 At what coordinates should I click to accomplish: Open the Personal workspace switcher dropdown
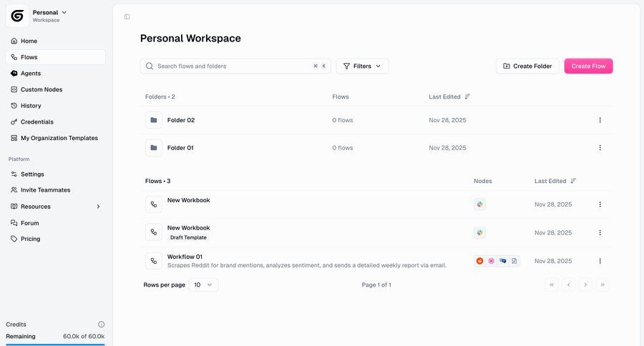point(49,16)
